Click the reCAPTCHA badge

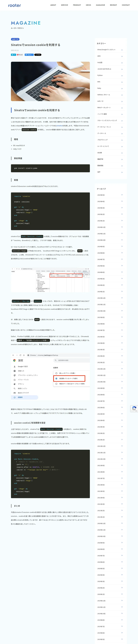(134, 409)
